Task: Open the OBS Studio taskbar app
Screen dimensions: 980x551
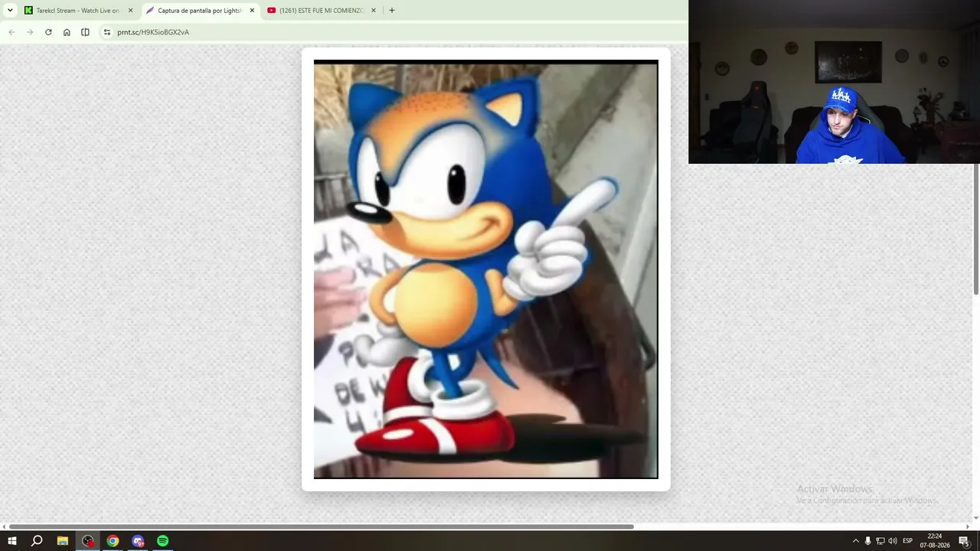Action: tap(88, 541)
